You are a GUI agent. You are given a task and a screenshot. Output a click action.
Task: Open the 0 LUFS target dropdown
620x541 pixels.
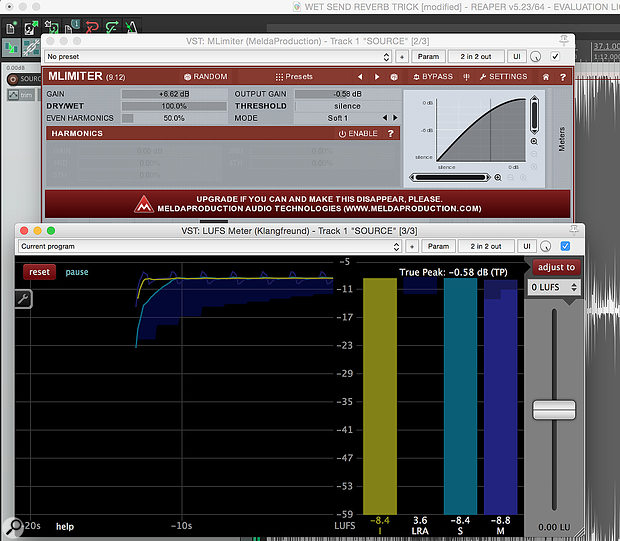(x=554, y=287)
